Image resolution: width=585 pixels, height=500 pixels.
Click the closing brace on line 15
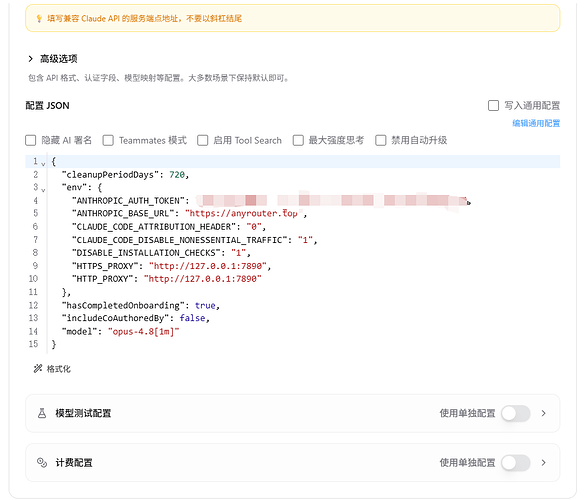tap(54, 344)
